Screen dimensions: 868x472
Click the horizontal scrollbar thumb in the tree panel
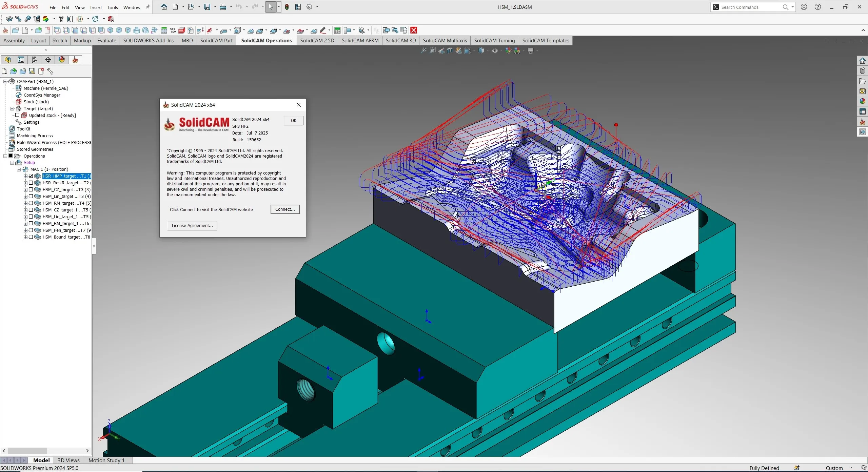(x=27, y=451)
